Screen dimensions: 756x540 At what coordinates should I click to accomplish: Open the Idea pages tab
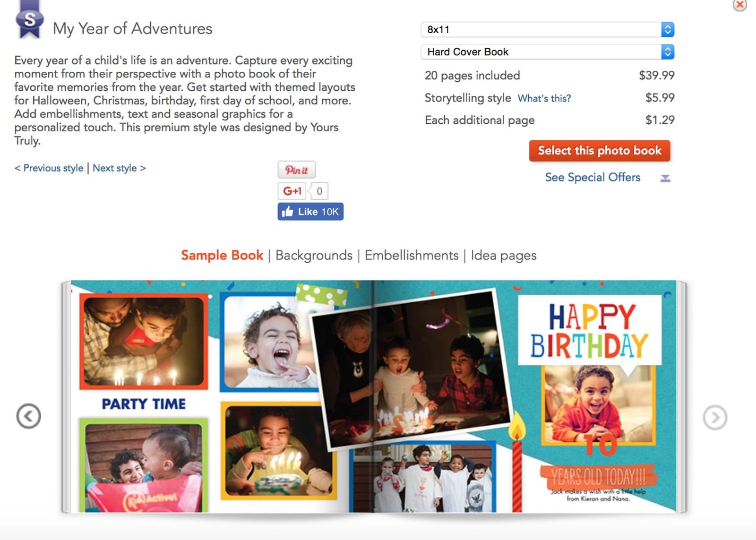point(504,256)
